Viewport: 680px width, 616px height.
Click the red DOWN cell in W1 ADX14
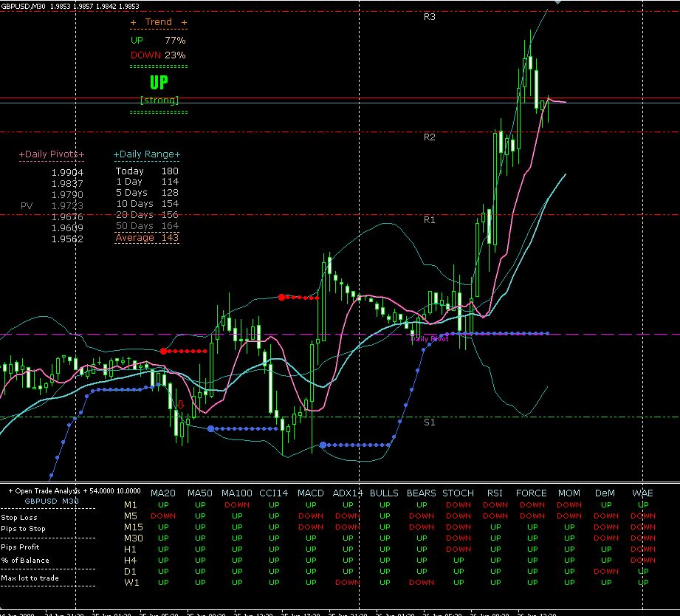348,583
